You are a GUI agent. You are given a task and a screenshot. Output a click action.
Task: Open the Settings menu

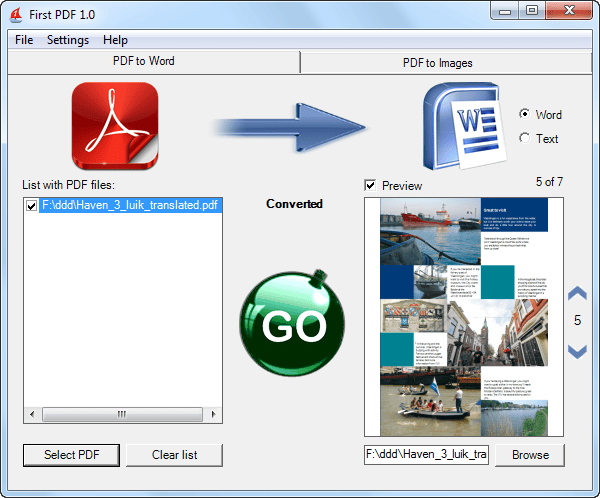tap(68, 40)
